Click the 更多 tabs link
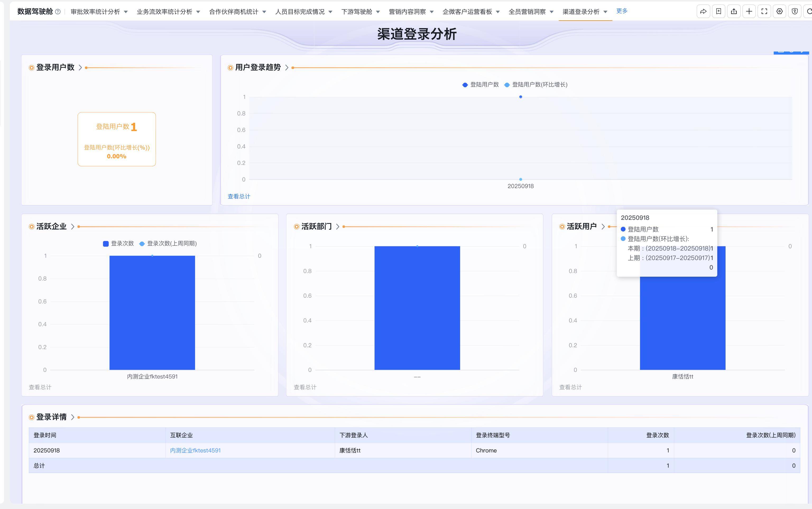 pyautogui.click(x=622, y=11)
